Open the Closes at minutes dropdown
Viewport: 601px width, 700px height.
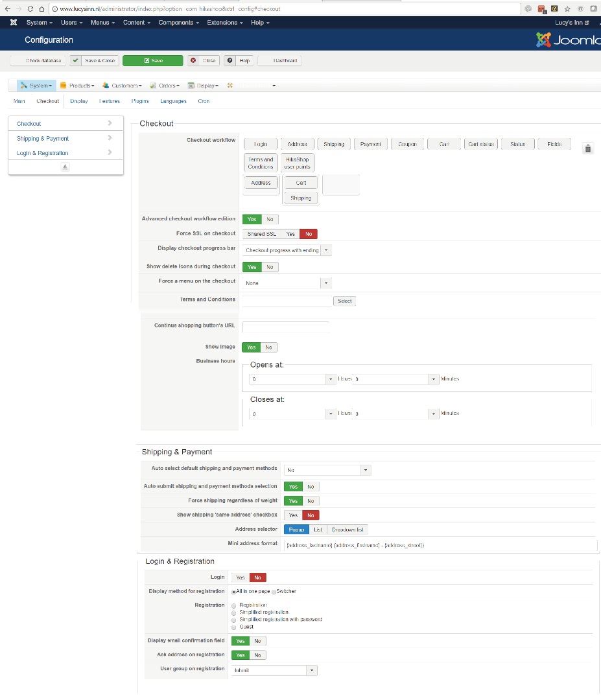tap(395, 414)
